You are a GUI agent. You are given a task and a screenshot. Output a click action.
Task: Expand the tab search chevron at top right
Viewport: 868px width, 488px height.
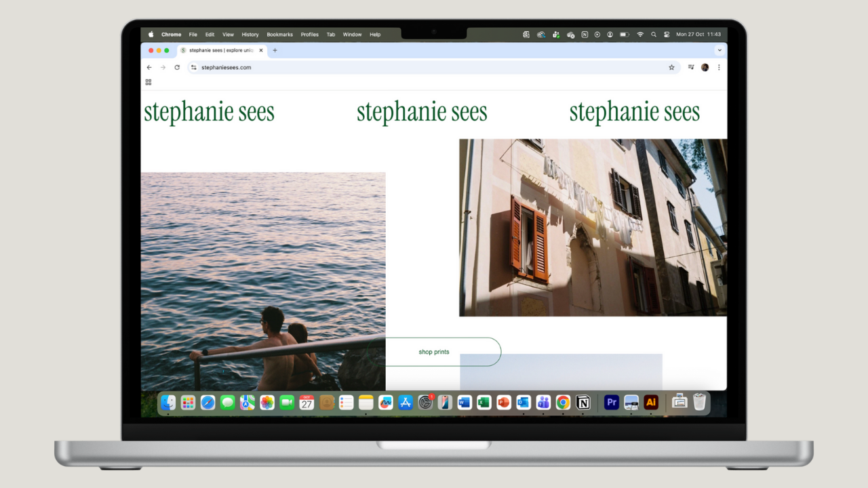[x=720, y=50]
